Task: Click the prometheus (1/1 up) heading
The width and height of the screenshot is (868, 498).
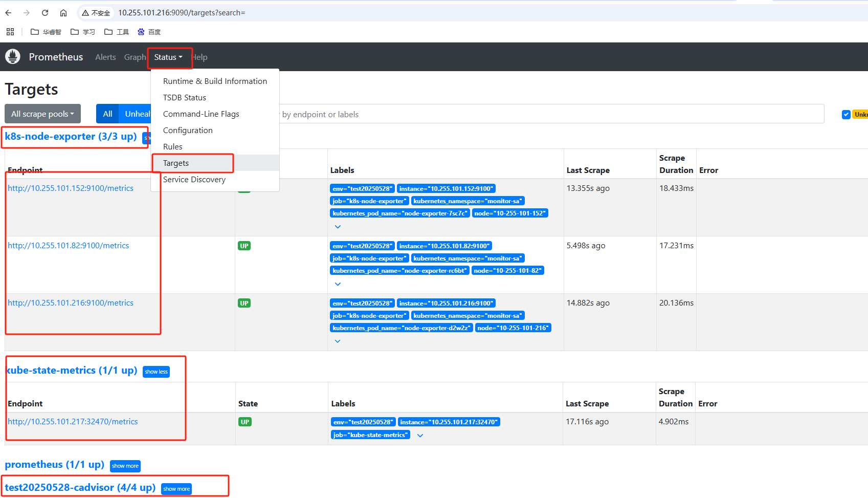Action: click(x=54, y=464)
